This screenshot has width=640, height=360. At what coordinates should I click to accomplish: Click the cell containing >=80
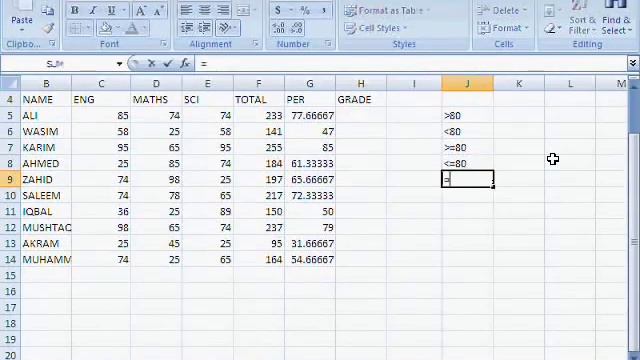point(467,148)
